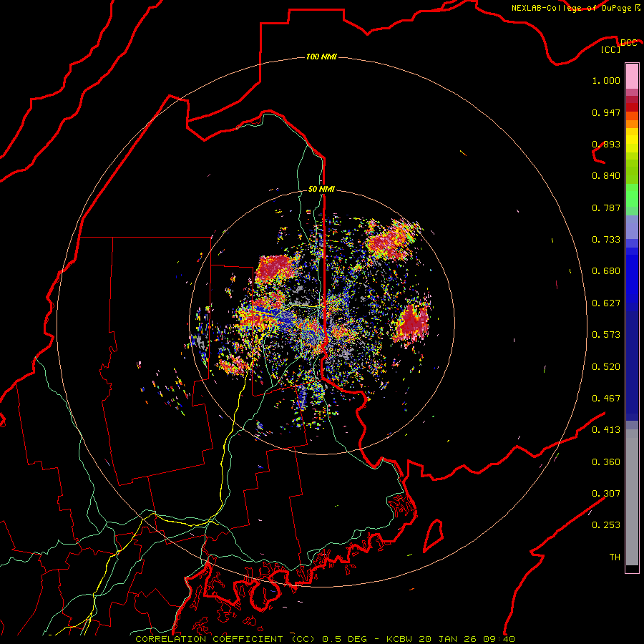Select the 1.000 value on the scale
This screenshot has height=644, width=644.
point(606,80)
